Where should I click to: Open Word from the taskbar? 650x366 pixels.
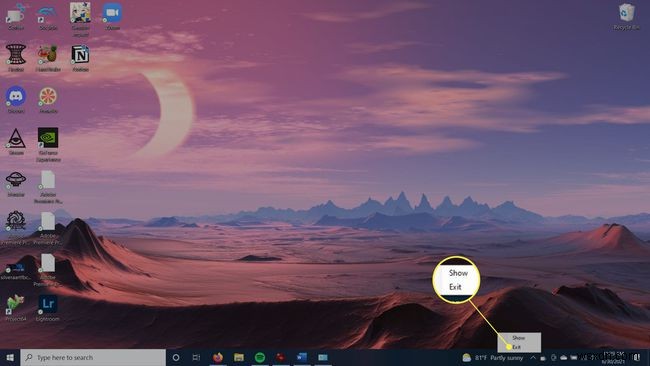pos(302,357)
